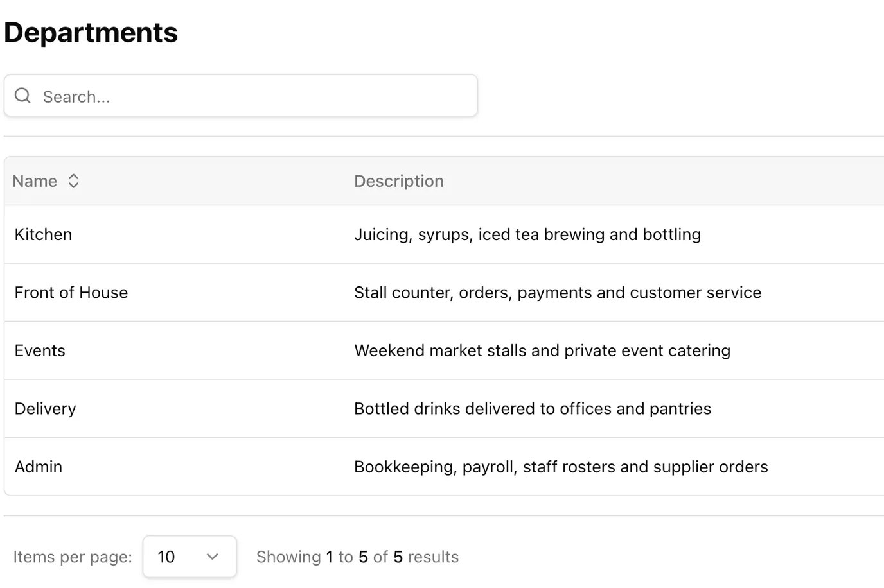Select the Delivery department name
The height and width of the screenshot is (588, 884).
45,409
